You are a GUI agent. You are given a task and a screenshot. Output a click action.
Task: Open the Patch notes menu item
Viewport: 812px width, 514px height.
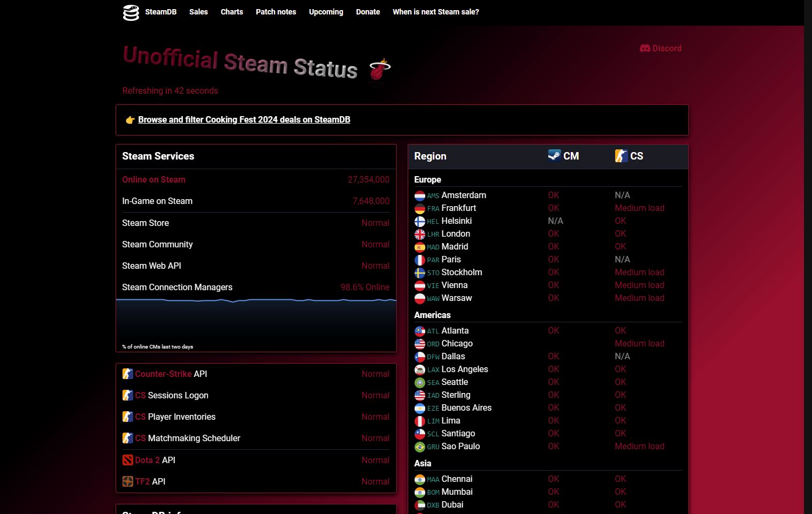point(276,12)
